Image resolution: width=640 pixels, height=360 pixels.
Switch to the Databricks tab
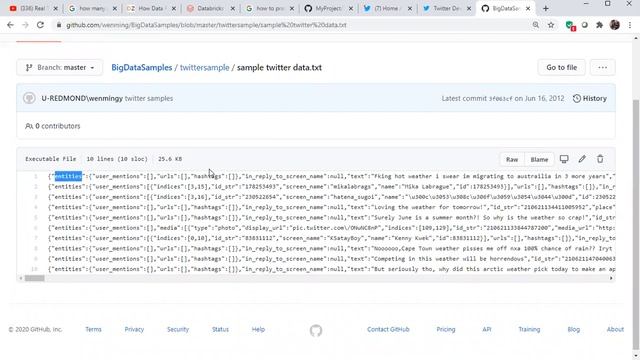point(210,8)
